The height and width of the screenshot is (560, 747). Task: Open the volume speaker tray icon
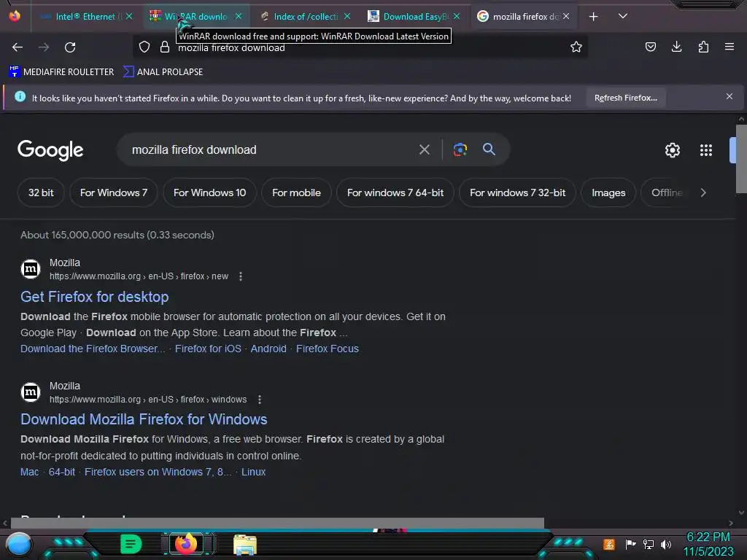pos(666,544)
